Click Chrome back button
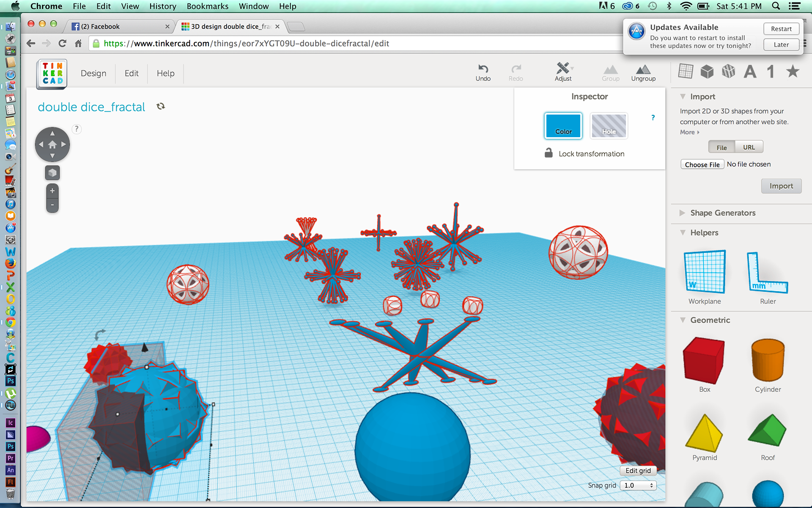The image size is (812, 508). [x=31, y=43]
